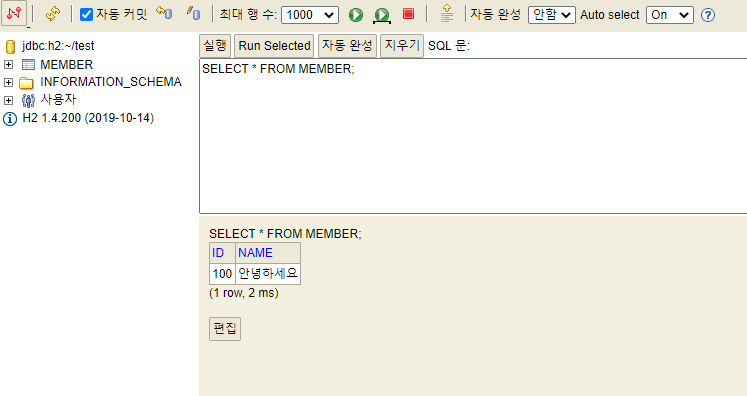Click the 지우기 button

pos(402,46)
